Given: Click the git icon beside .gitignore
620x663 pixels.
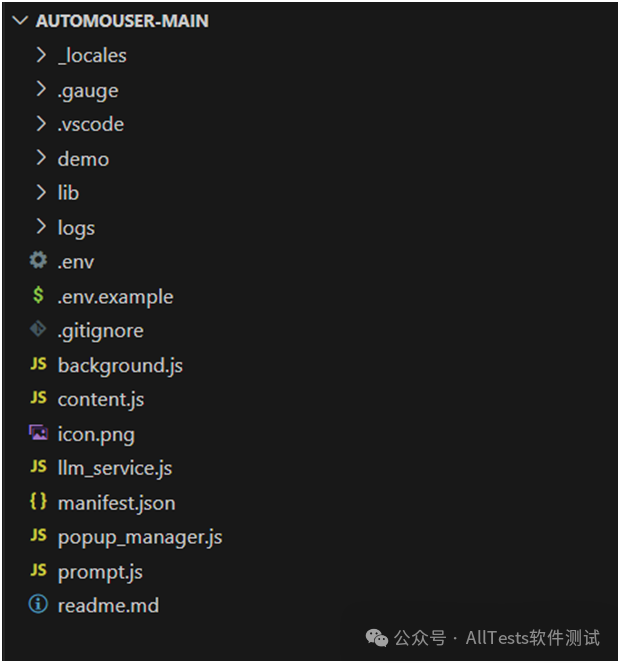Looking at the screenshot, I should tap(38, 329).
